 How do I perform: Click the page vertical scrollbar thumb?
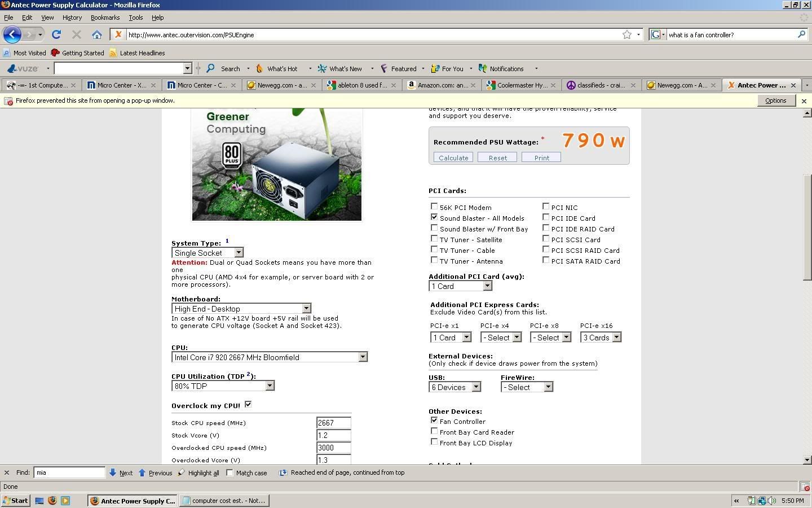807,227
